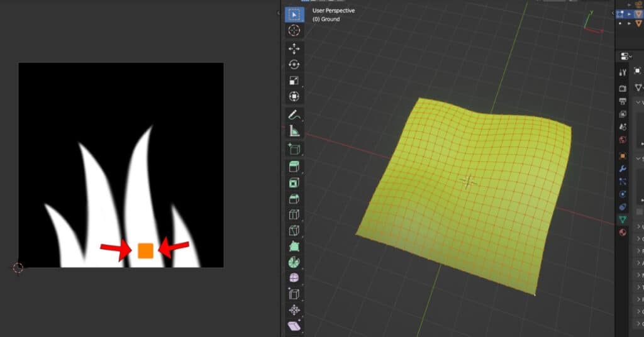Switch to Scene properties tab
The image size is (644, 337).
point(623,127)
